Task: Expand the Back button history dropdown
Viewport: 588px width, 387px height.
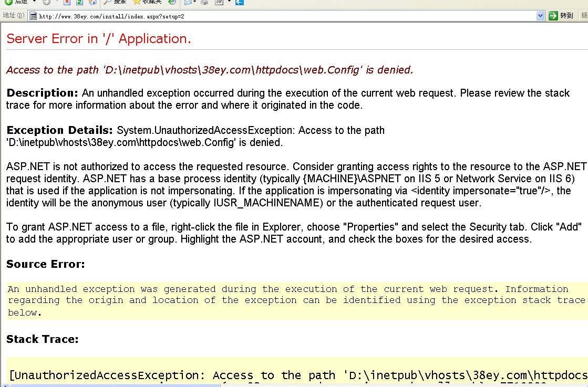Action: pyautogui.click(x=35, y=2)
